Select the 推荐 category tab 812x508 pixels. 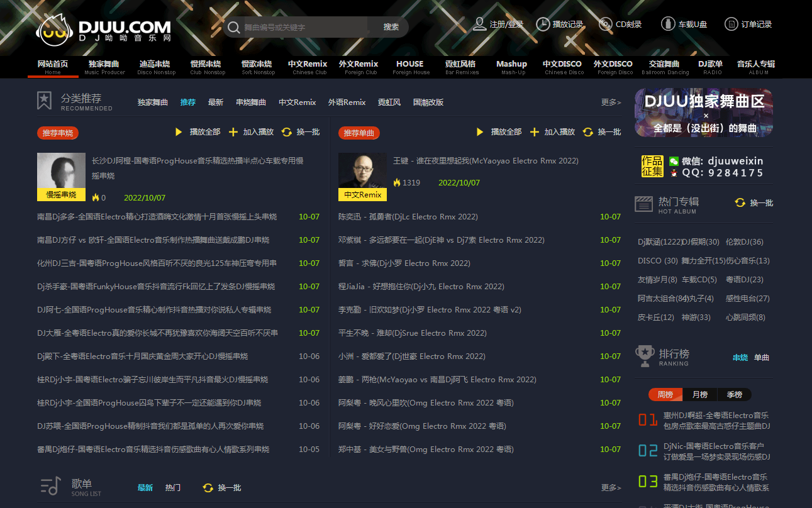point(188,102)
